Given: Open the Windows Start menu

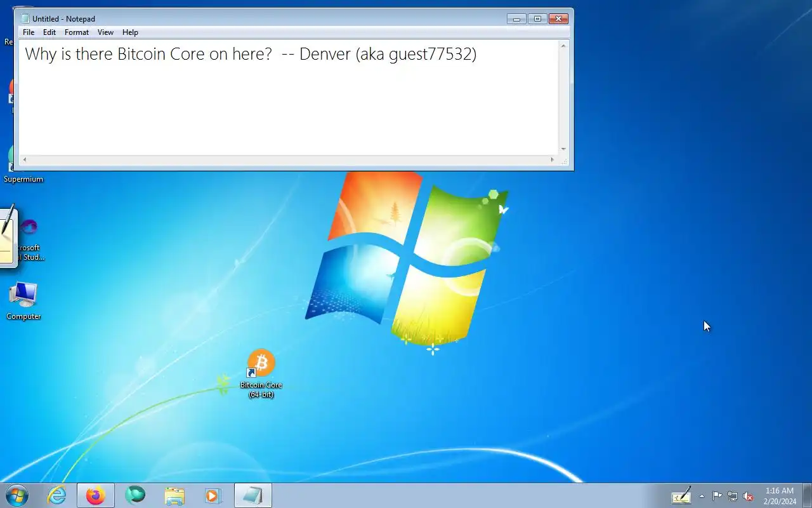Looking at the screenshot, I should (17, 495).
